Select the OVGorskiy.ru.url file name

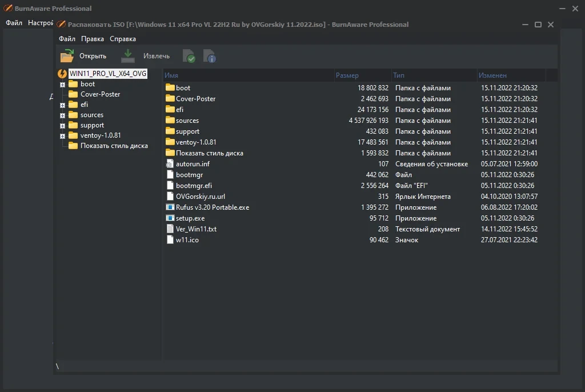coord(201,197)
